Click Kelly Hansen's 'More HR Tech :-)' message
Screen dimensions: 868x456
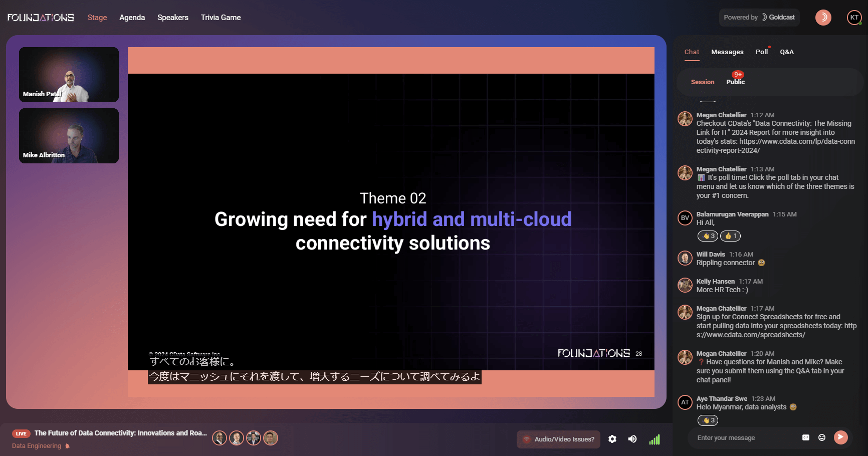coord(722,290)
